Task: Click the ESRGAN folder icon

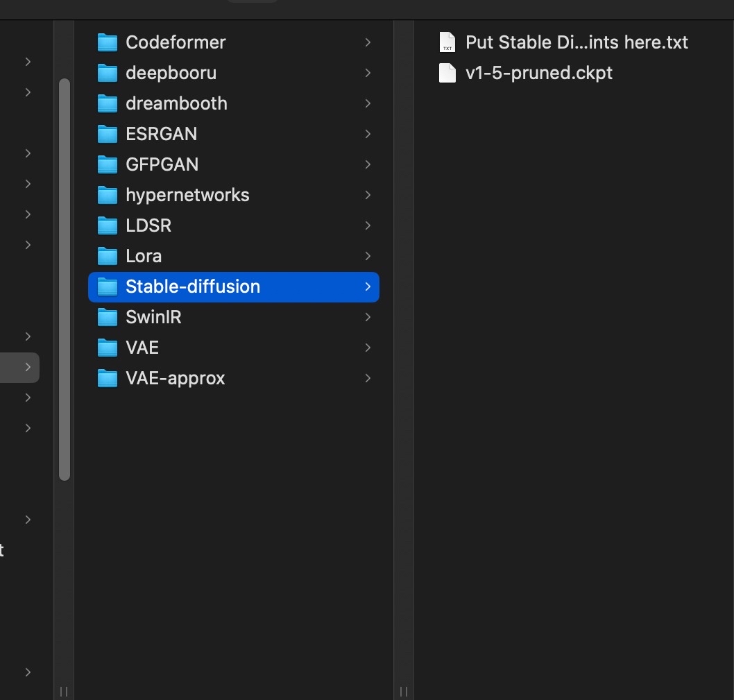Action: click(x=108, y=135)
